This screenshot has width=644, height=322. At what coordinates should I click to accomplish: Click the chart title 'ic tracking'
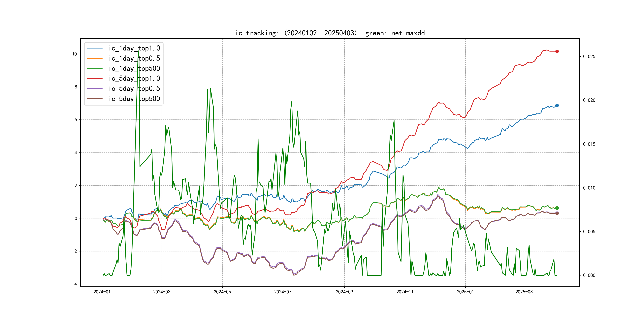pyautogui.click(x=330, y=33)
